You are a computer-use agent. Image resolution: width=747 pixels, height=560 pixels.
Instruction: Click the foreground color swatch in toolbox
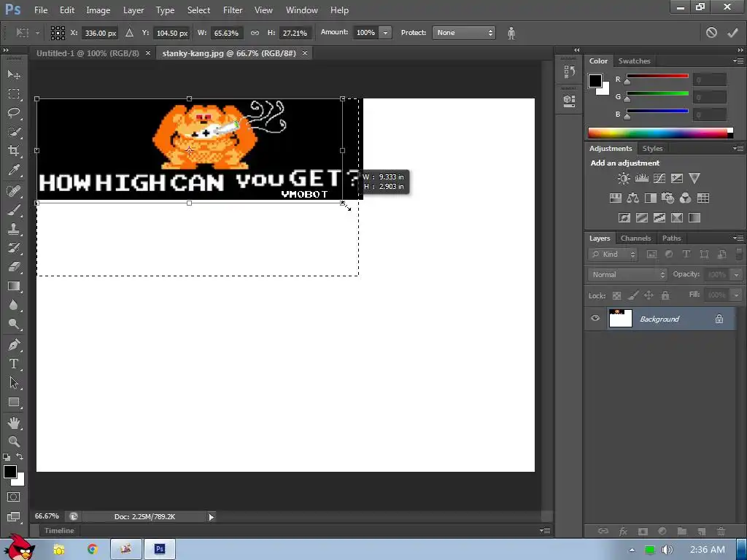click(x=10, y=472)
